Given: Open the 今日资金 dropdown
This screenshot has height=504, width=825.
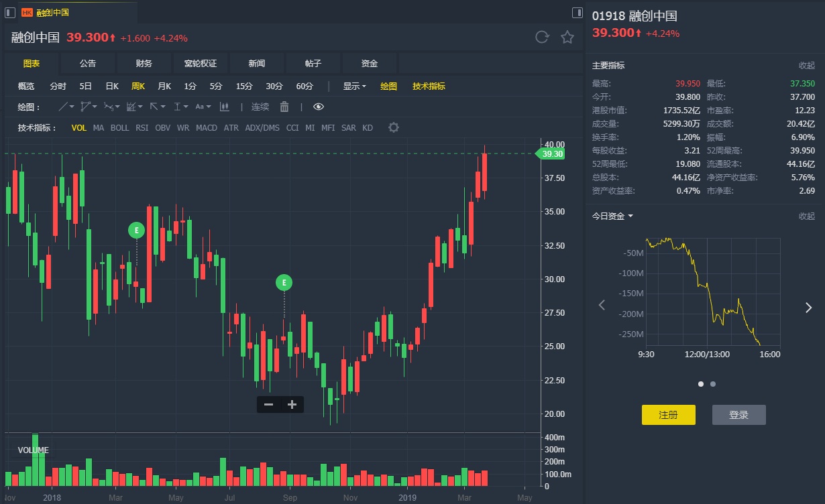Looking at the screenshot, I should pos(612,216).
